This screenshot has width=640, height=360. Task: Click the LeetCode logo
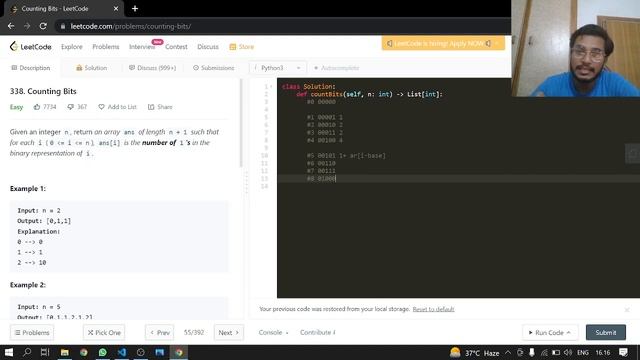31,47
